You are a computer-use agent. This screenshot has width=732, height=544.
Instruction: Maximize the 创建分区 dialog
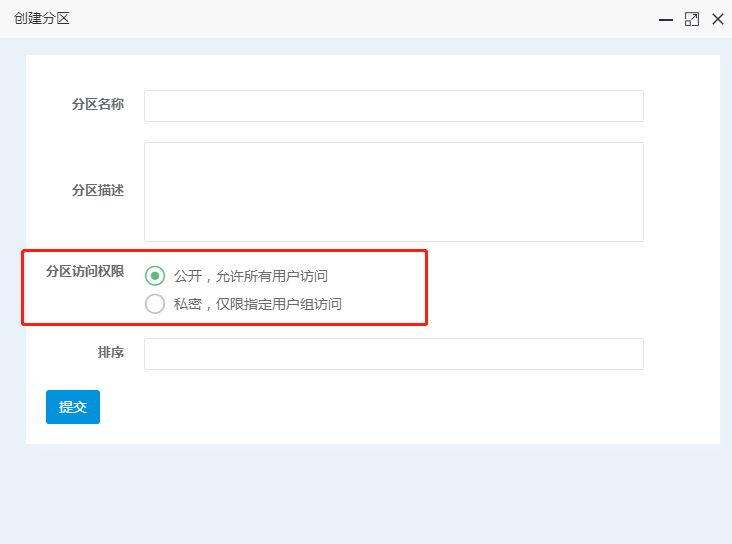click(692, 20)
